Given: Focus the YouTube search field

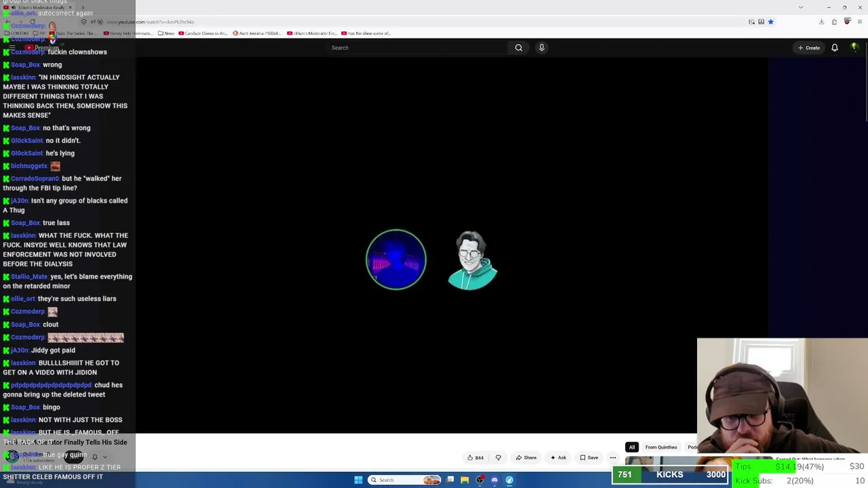Looking at the screenshot, I should point(417,47).
